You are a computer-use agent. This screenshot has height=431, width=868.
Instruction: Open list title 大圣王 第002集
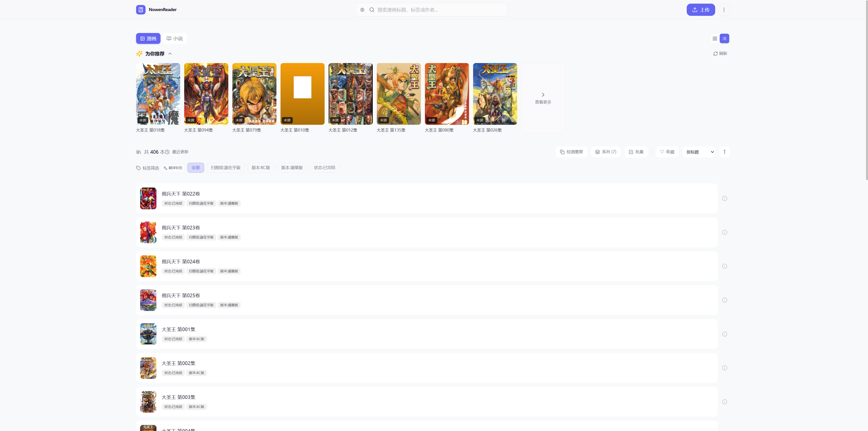pyautogui.click(x=179, y=363)
